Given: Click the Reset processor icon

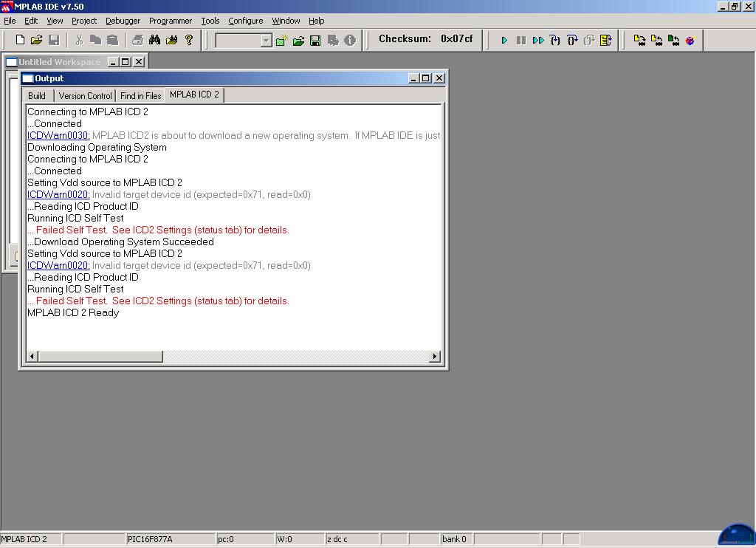Looking at the screenshot, I should [x=605, y=41].
